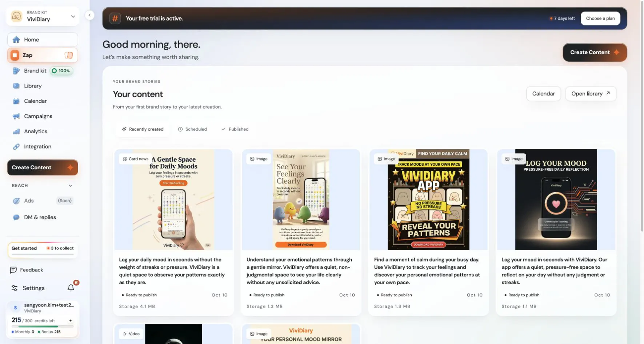Switch to the Recently created tab
The image size is (644, 344).
click(143, 129)
